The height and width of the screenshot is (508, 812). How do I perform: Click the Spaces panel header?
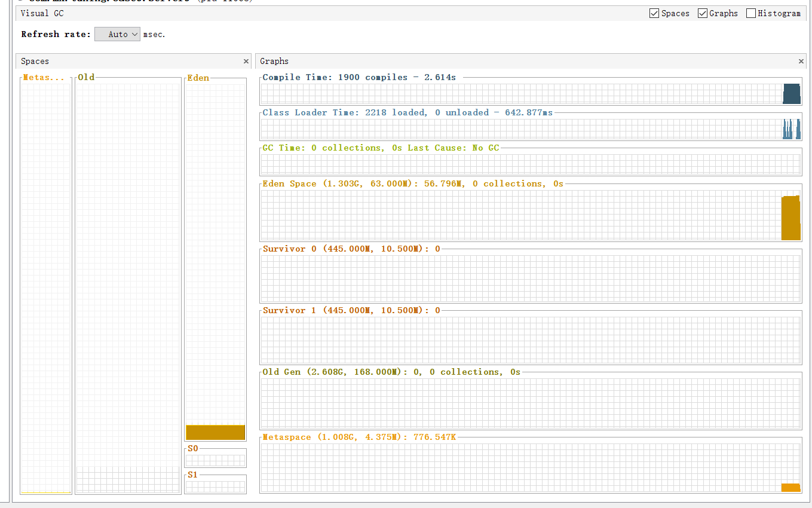tap(119, 61)
